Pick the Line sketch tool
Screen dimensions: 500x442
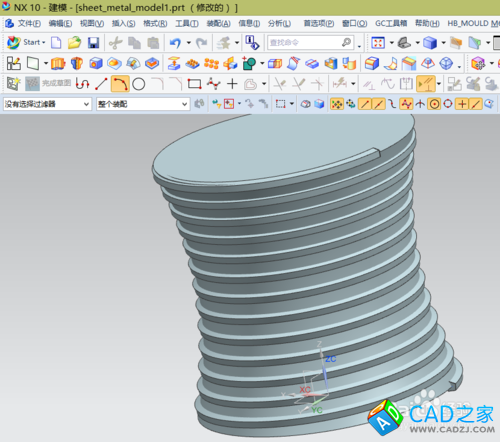pyautogui.click(x=101, y=84)
